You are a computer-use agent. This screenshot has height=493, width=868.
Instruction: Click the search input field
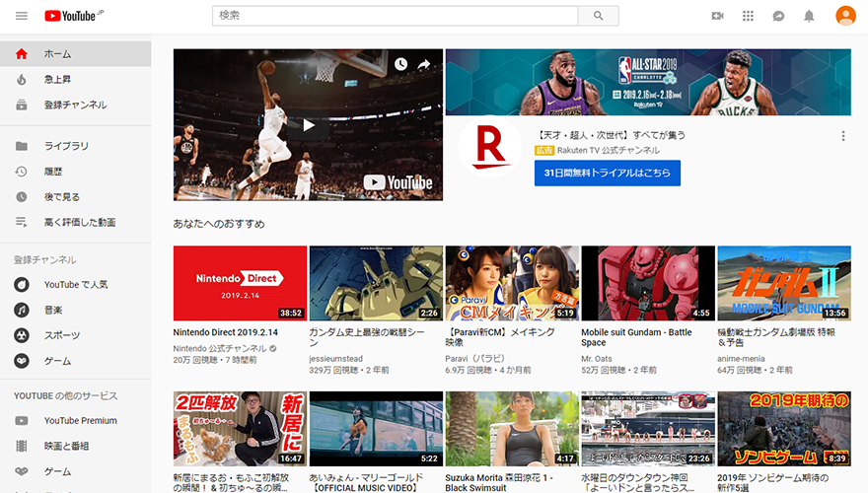pos(396,16)
